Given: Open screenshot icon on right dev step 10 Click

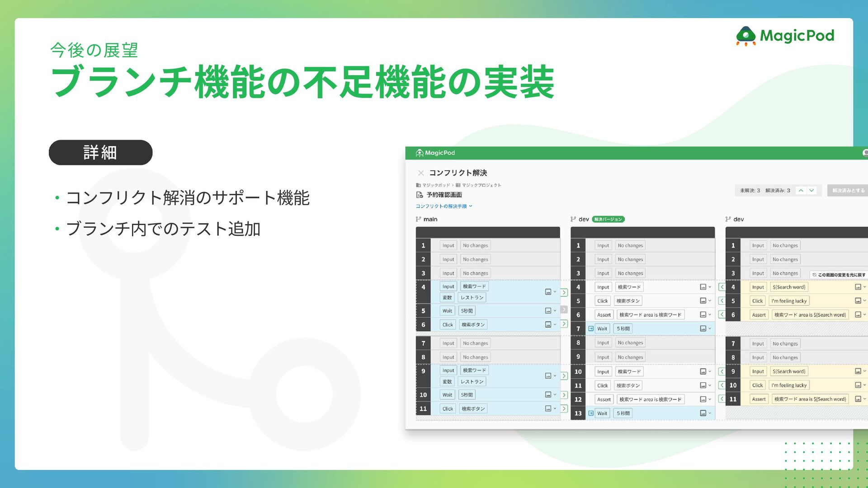Looking at the screenshot, I should click(x=858, y=385).
